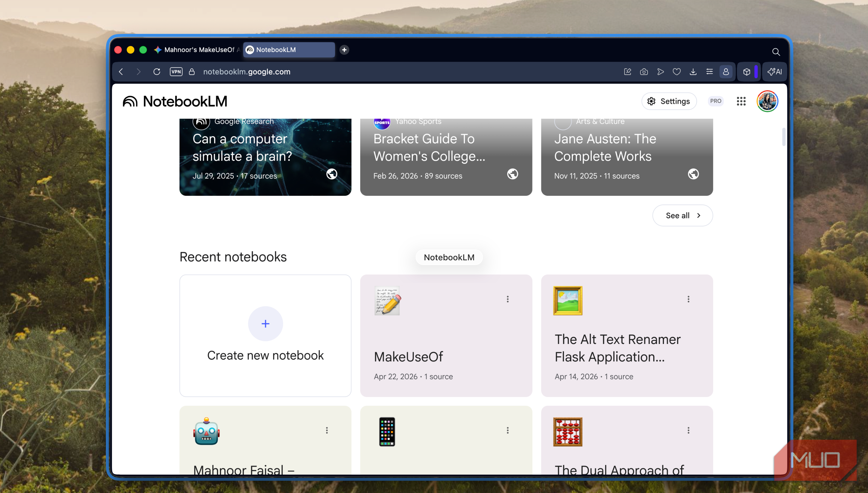The image size is (868, 493).
Task: Open the snapshot camera icon in toolbar
Action: [x=644, y=72]
